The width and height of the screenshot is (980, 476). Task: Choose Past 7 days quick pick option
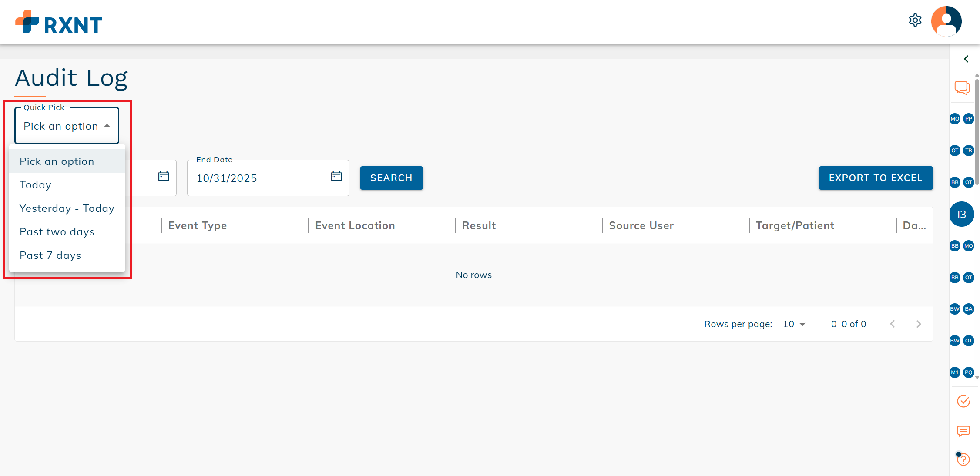pos(50,255)
